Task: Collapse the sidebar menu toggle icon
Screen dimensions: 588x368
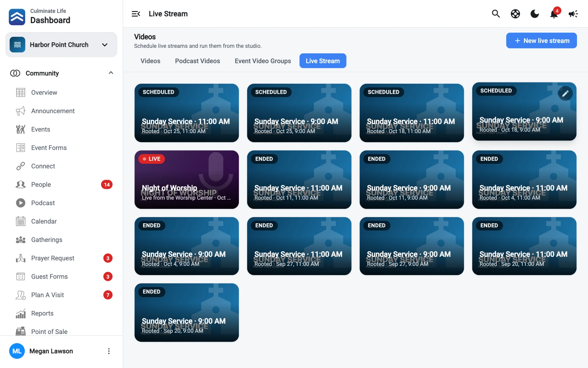Action: click(x=136, y=14)
